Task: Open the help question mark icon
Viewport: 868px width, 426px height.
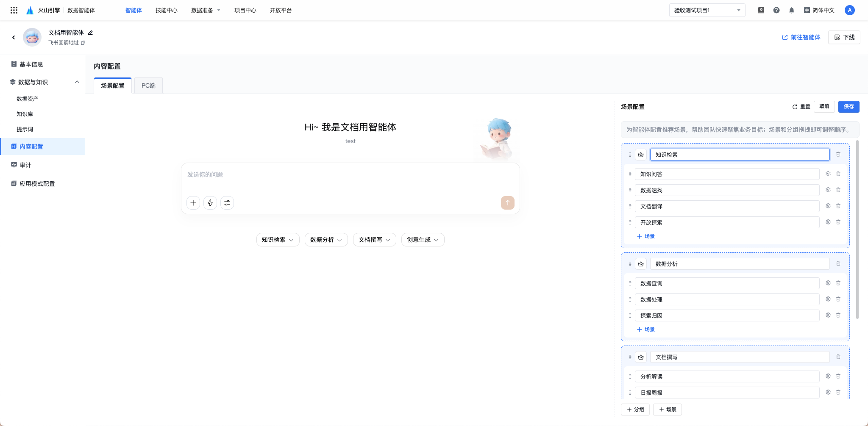Action: pos(776,10)
